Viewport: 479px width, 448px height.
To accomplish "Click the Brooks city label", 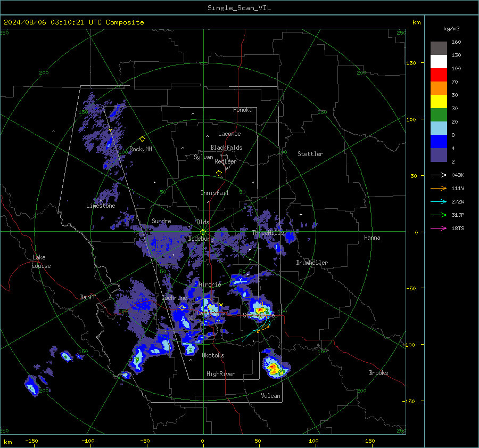I will (x=378, y=373).
